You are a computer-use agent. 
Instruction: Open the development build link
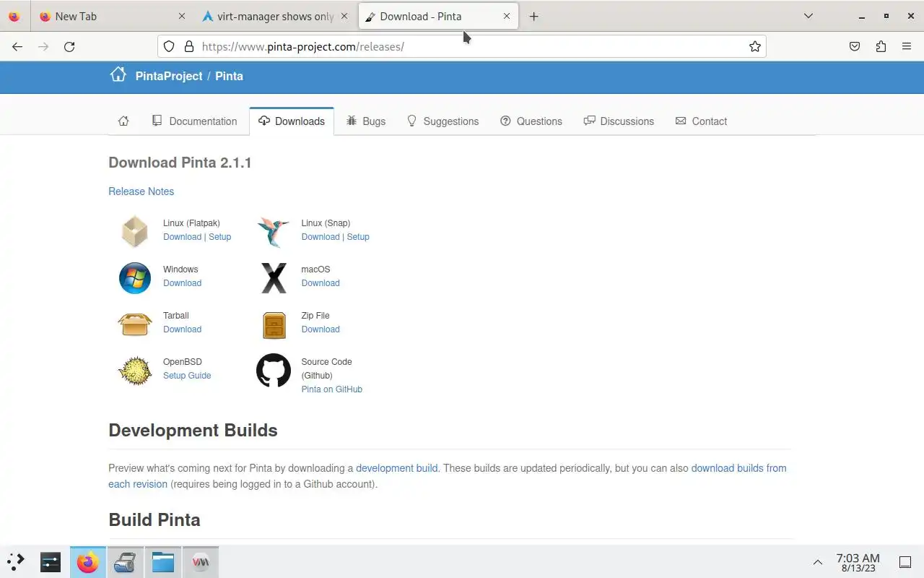396,468
